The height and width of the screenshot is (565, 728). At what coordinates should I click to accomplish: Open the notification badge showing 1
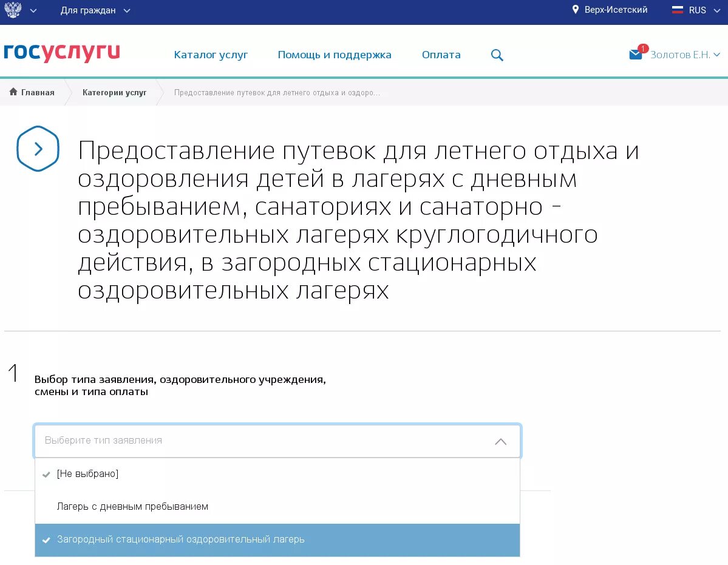[x=644, y=48]
